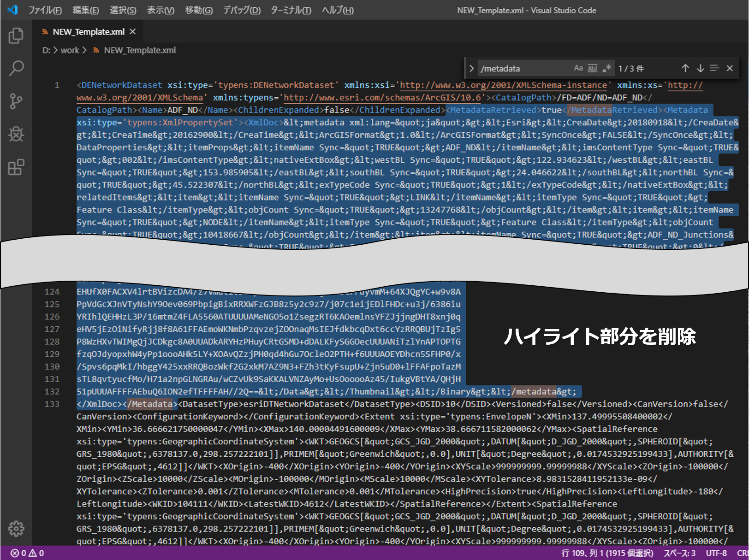Close the NEW_Template.xml tab
This screenshot has height=560, width=749.
tap(133, 31)
